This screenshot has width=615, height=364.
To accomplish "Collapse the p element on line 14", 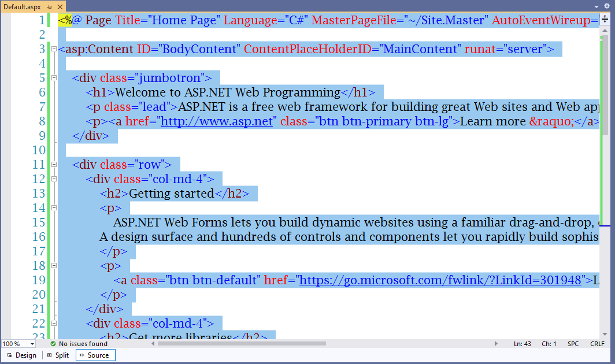I will coord(54,208).
